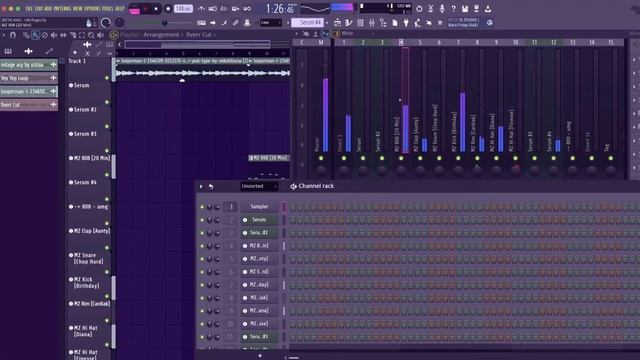Screen dimensions: 640x360
Task: Click the stamp icon in second toolbar row
Action: coord(247,23)
